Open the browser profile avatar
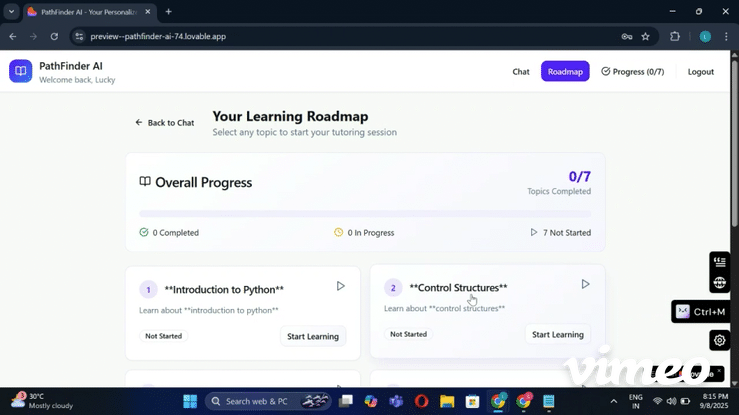 (705, 37)
